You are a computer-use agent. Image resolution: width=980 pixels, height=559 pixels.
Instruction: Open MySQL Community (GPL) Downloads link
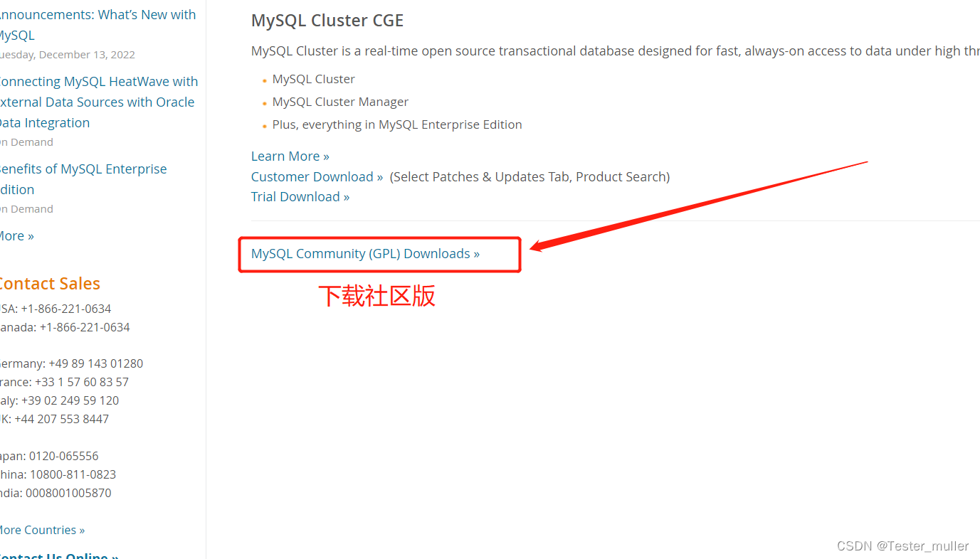[x=365, y=254]
